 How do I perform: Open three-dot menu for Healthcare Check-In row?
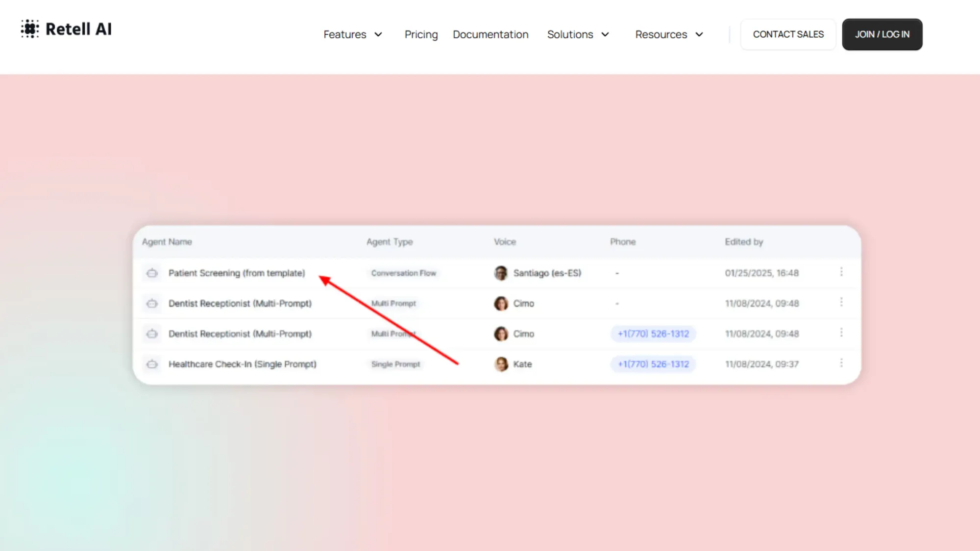(x=841, y=363)
